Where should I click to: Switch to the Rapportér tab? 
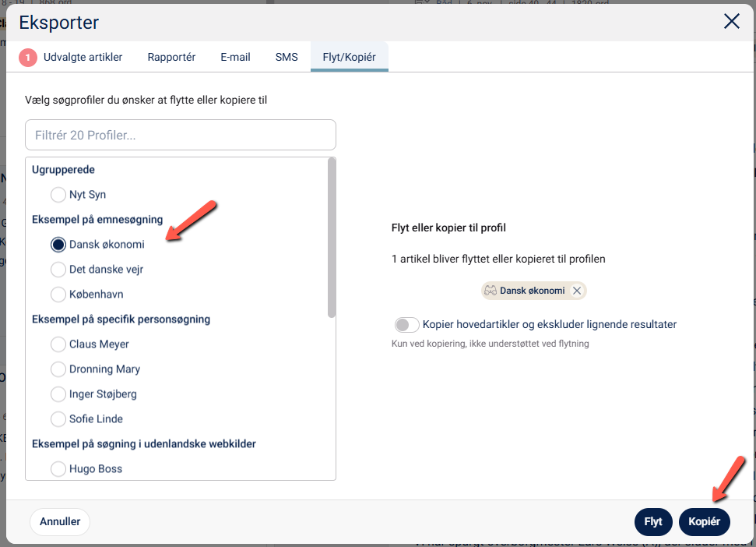click(171, 57)
